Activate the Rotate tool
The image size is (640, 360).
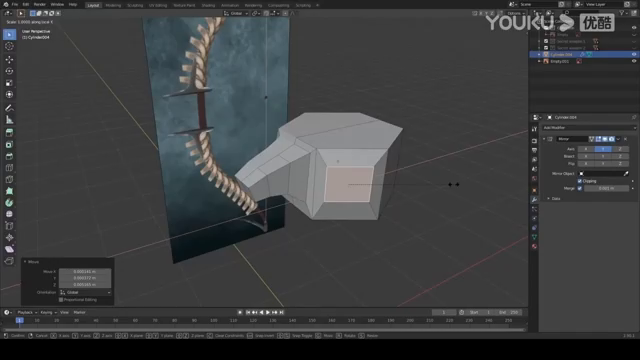(x=9, y=71)
